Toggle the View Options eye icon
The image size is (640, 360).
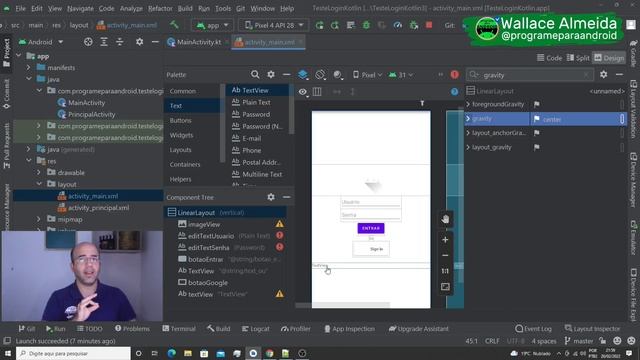click(303, 92)
